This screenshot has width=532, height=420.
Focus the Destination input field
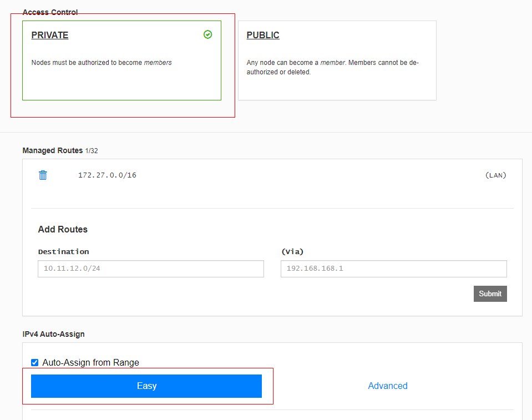pyautogui.click(x=151, y=269)
